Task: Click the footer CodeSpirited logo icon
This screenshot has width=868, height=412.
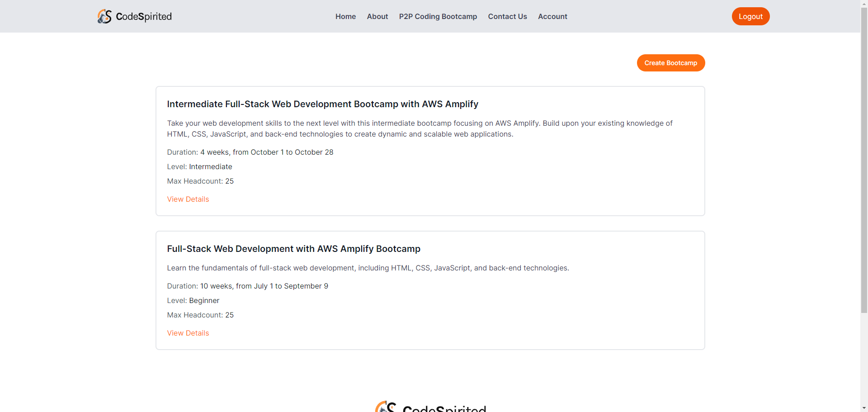Action: [x=386, y=407]
